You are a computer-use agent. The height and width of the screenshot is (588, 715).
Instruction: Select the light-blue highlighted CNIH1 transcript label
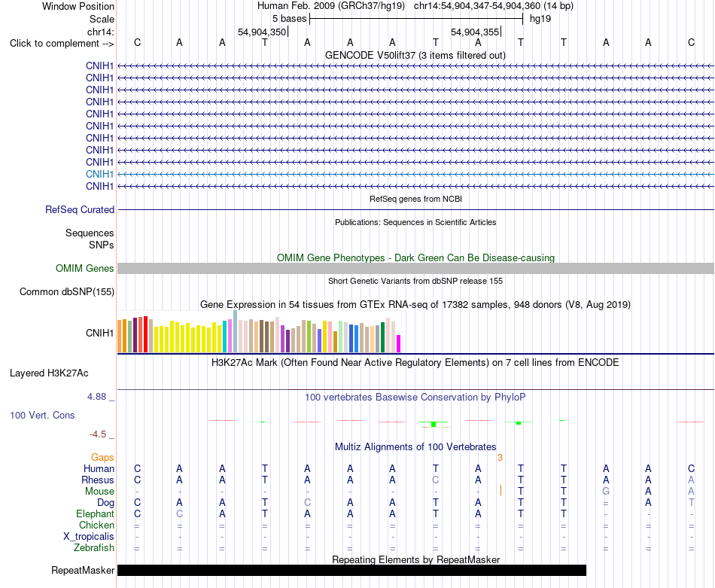pos(99,174)
